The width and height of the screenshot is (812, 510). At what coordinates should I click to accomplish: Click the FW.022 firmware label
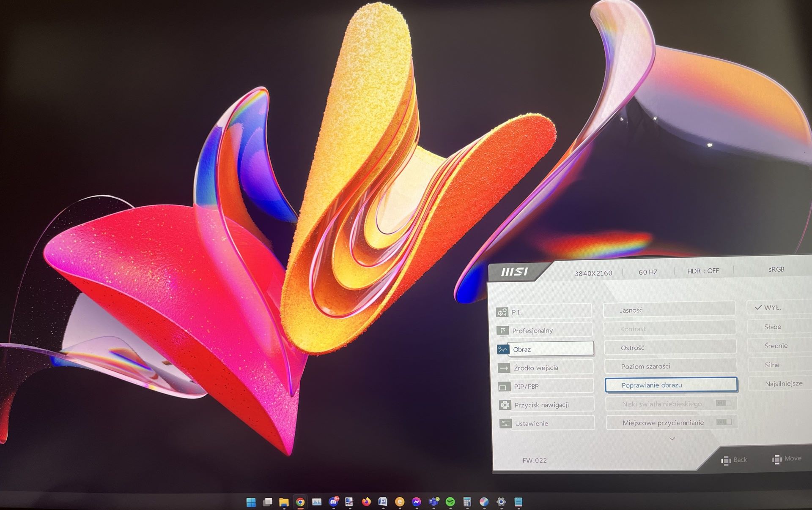(534, 461)
